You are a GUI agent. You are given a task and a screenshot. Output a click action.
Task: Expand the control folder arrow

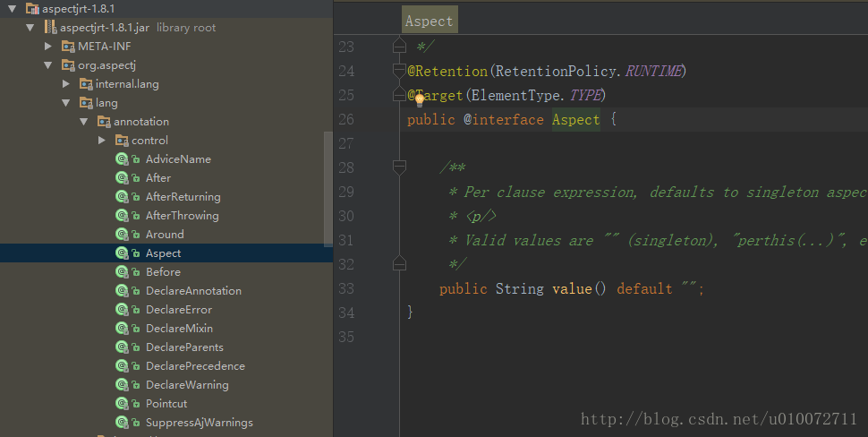pyautogui.click(x=101, y=140)
